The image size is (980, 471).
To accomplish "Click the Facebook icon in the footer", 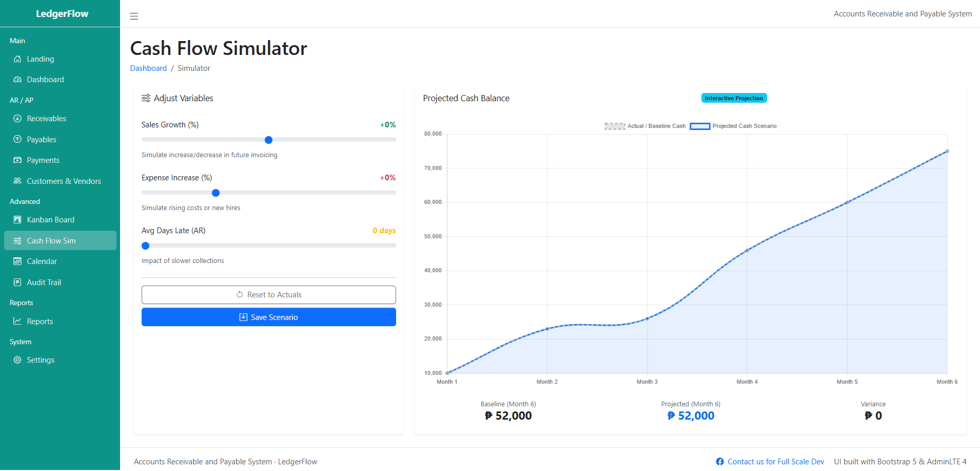I will [x=720, y=461].
